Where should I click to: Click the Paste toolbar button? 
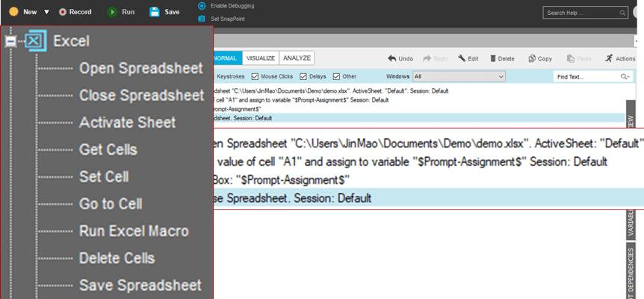click(x=579, y=59)
